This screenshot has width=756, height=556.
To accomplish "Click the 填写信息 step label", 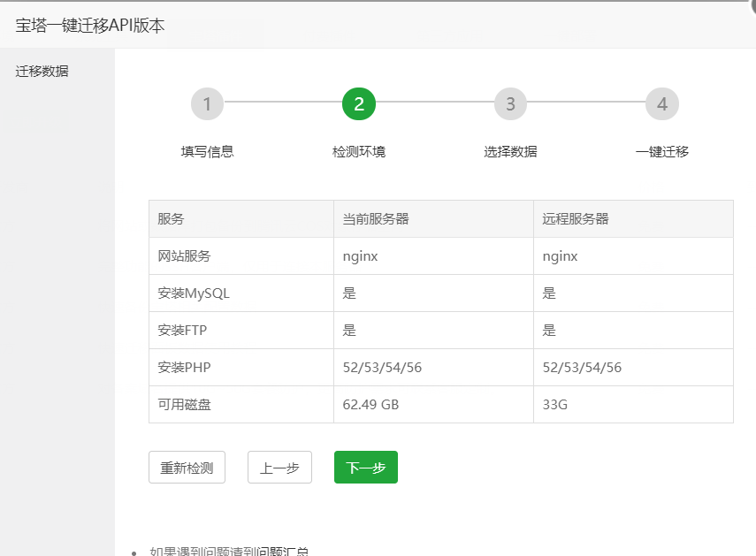I will (x=207, y=151).
